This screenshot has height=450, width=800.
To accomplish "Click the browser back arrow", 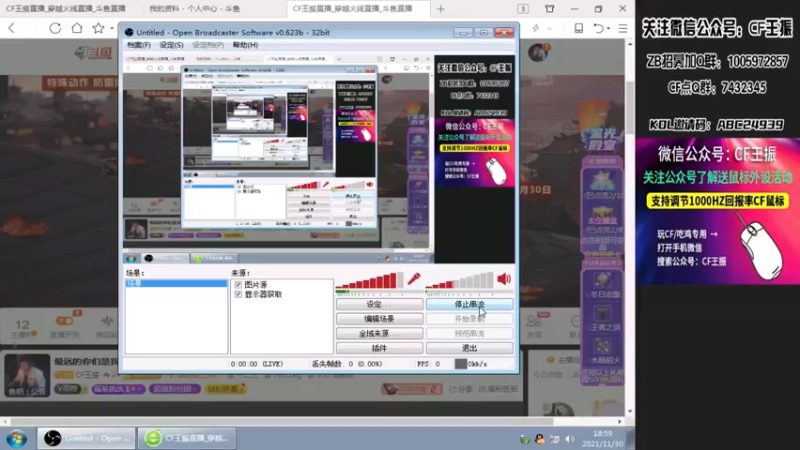I will tap(12, 28).
